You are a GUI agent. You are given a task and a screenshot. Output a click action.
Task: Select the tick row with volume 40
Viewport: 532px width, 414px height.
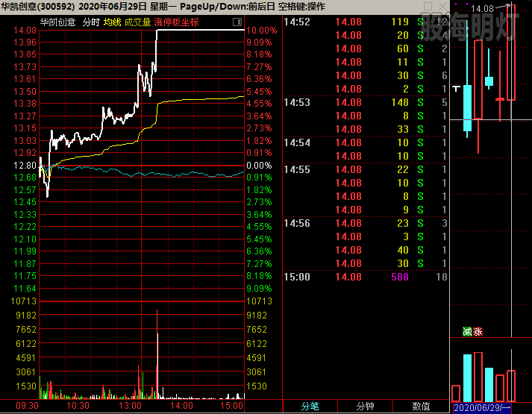366,250
